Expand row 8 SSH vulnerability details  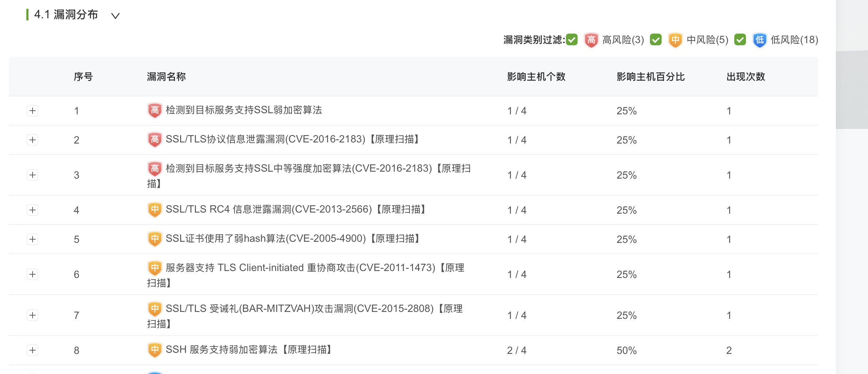tap(33, 350)
